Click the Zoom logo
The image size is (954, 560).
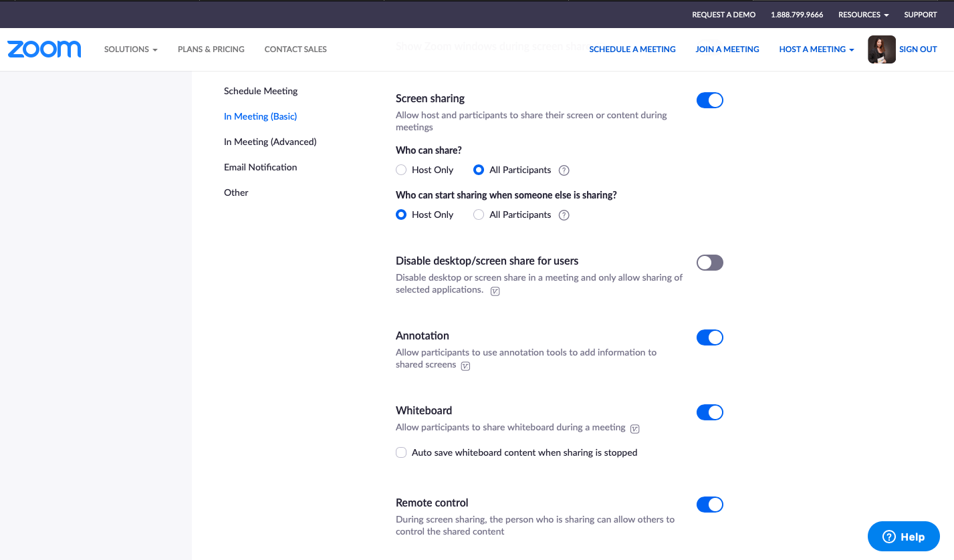pyautogui.click(x=44, y=49)
